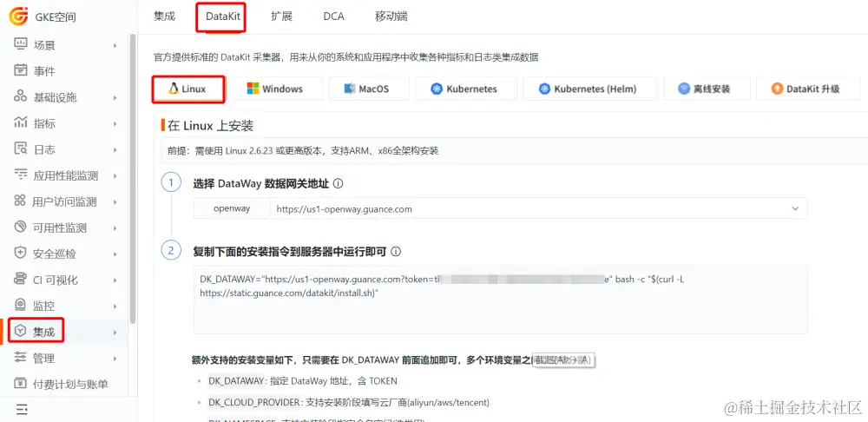Click the 事件 calendar icon

coord(21,71)
